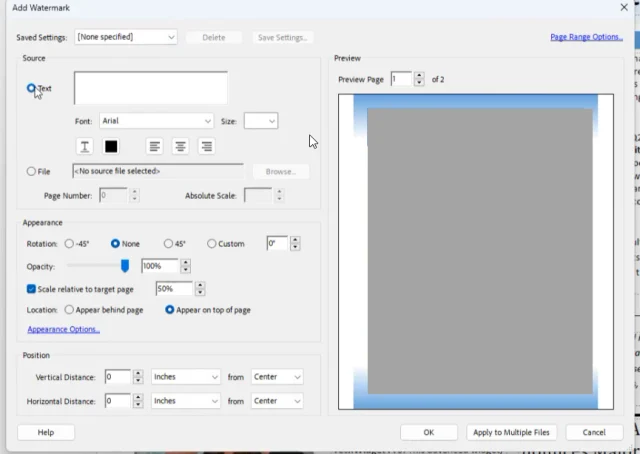This screenshot has width=640, height=454.
Task: Open Vertical Distance from Center dropdown
Action: coord(277,377)
